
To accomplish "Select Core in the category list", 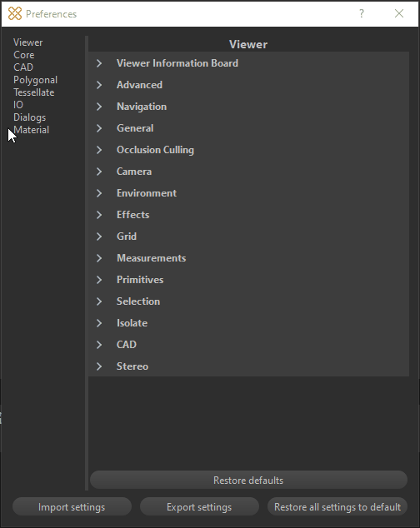I will 24,55.
